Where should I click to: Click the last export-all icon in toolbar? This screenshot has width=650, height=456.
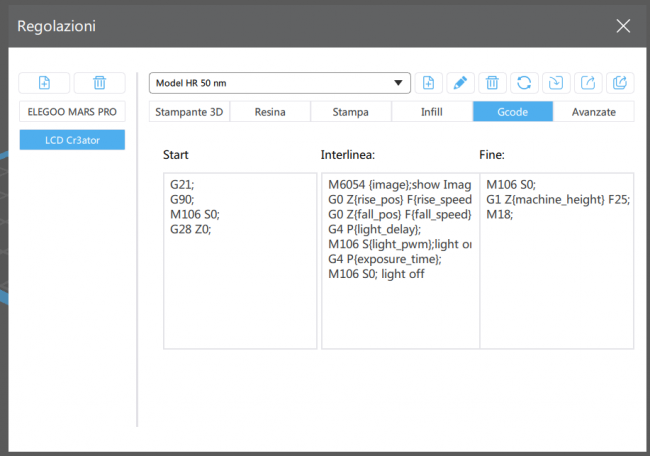point(619,83)
